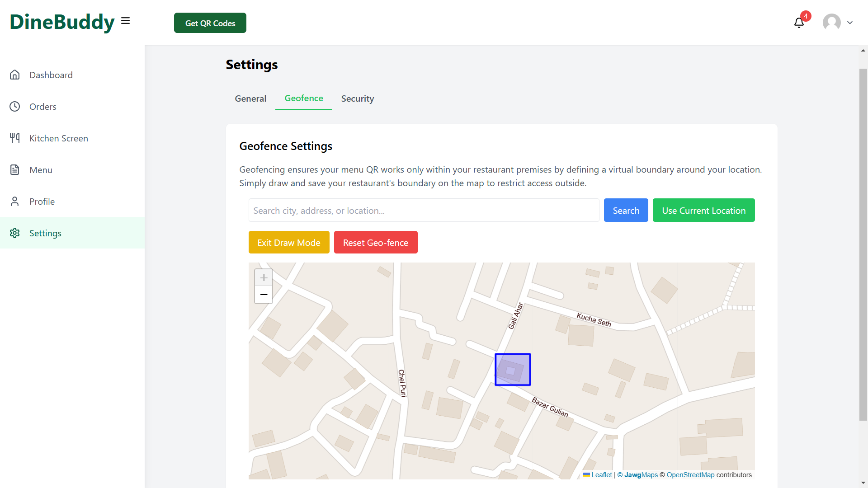Open Dashboard from sidebar

click(x=72, y=75)
